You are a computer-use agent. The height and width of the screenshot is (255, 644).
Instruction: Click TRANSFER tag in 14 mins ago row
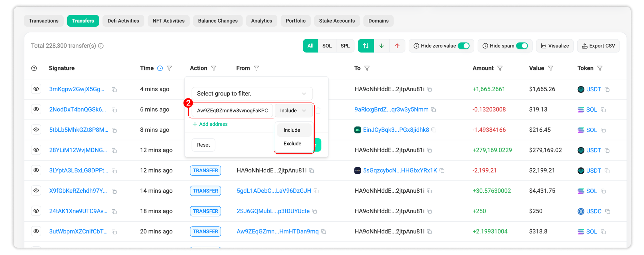205,191
